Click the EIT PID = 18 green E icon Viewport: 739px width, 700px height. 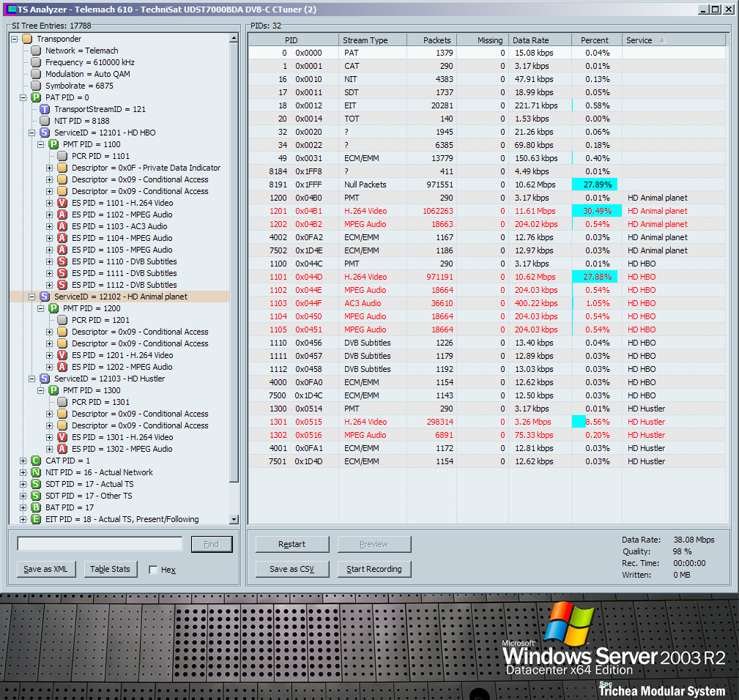[36, 519]
